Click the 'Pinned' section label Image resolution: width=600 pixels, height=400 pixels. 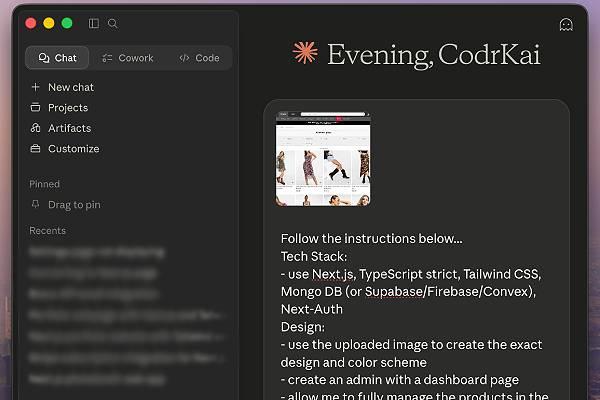44,184
